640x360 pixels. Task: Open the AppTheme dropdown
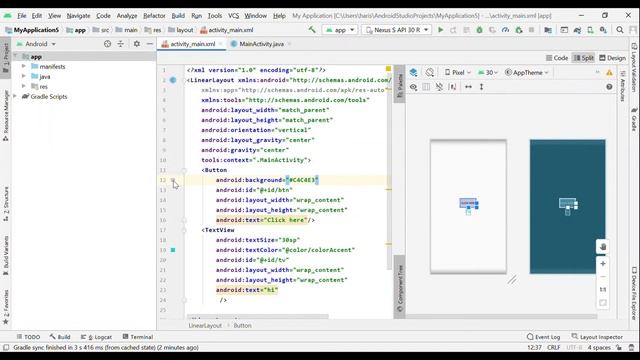pyautogui.click(x=527, y=72)
